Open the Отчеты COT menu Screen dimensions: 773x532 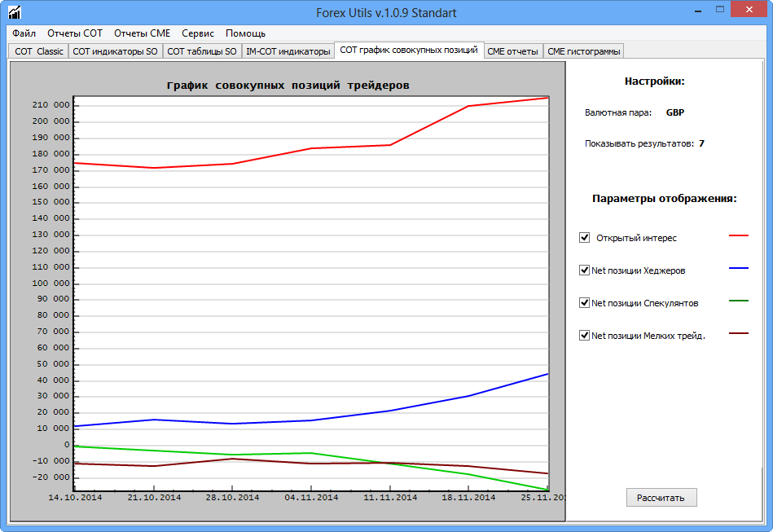75,33
